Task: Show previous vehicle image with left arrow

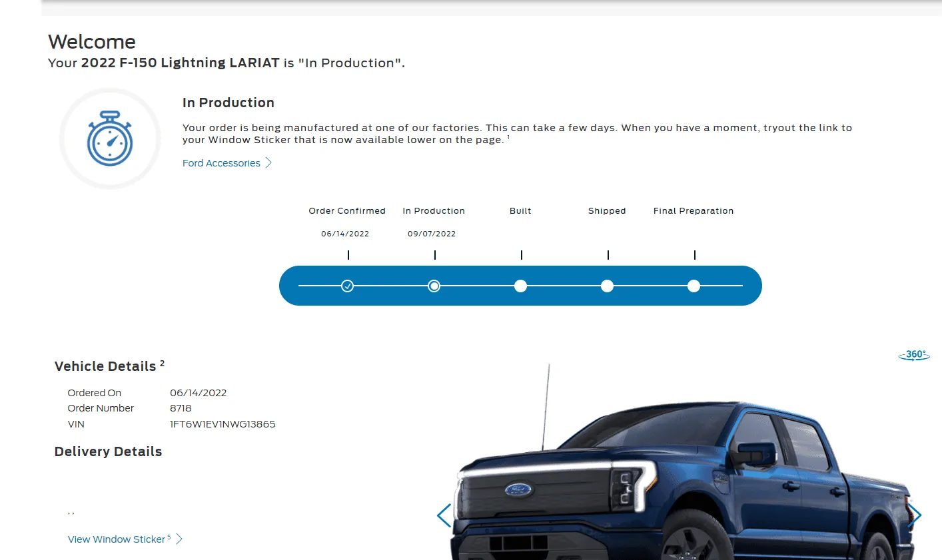Action: click(x=444, y=515)
